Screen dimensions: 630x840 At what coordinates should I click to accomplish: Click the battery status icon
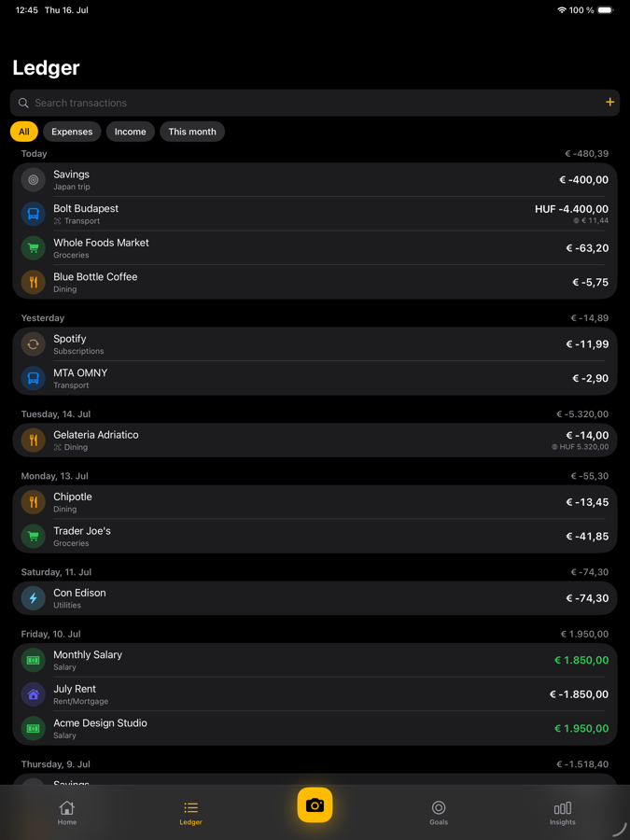pyautogui.click(x=606, y=10)
